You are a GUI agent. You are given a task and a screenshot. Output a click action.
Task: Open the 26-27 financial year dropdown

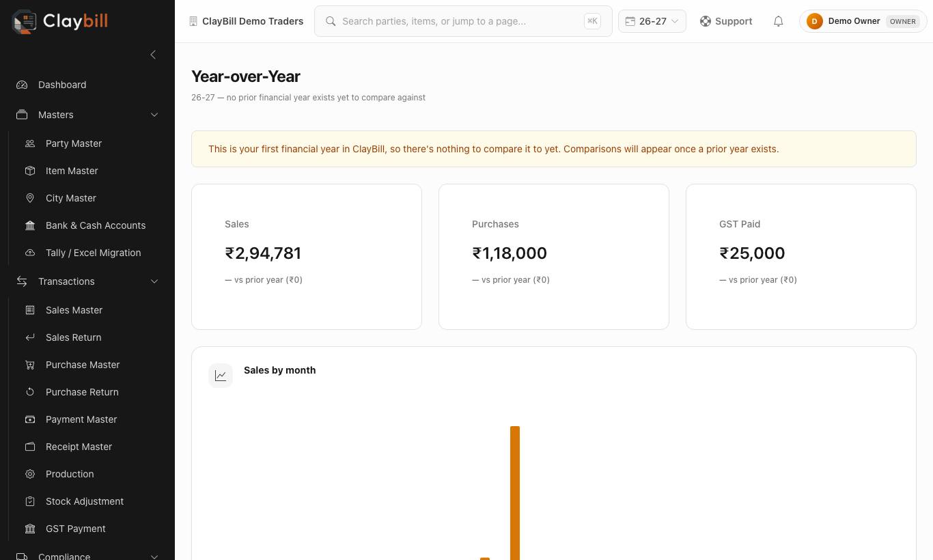coord(652,21)
